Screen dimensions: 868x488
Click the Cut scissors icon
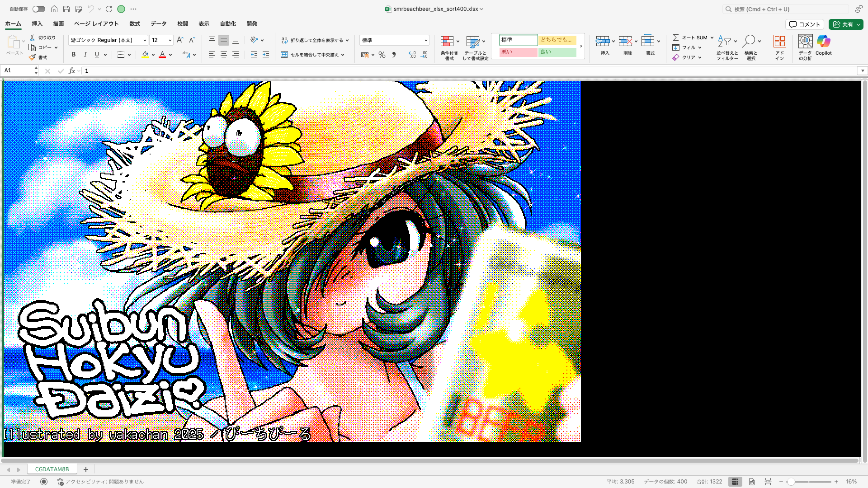pyautogui.click(x=32, y=38)
